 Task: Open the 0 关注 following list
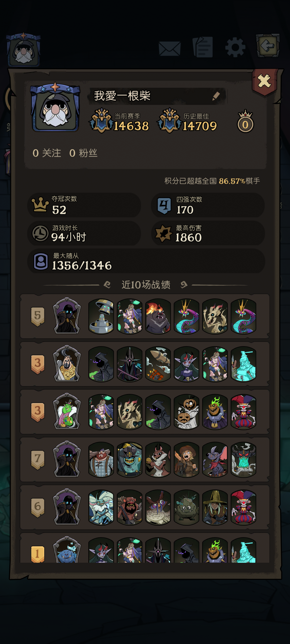tap(47, 153)
